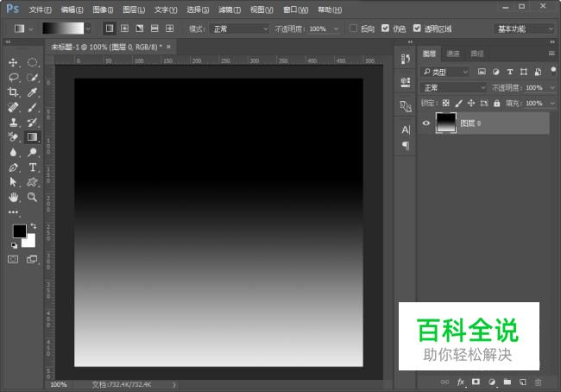The image size is (561, 392).
Task: Toggle Quick Mask mode
Action: [x=13, y=259]
